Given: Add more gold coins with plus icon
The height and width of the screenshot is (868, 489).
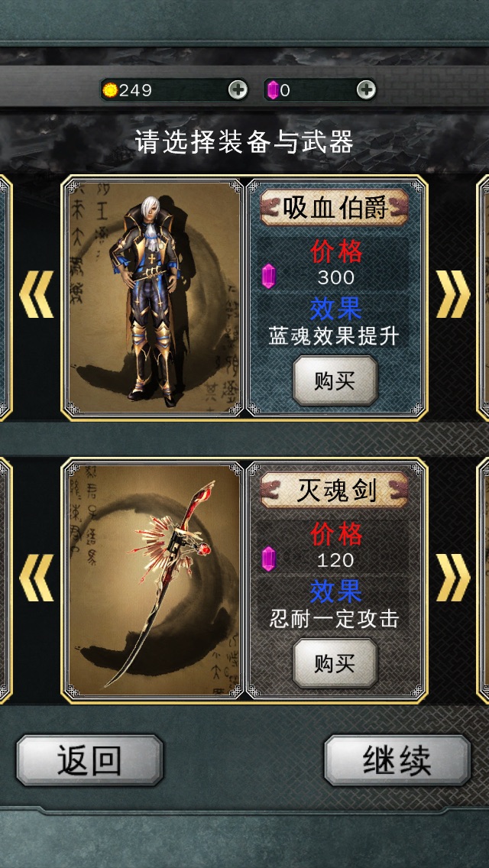Looking at the screenshot, I should click(238, 89).
